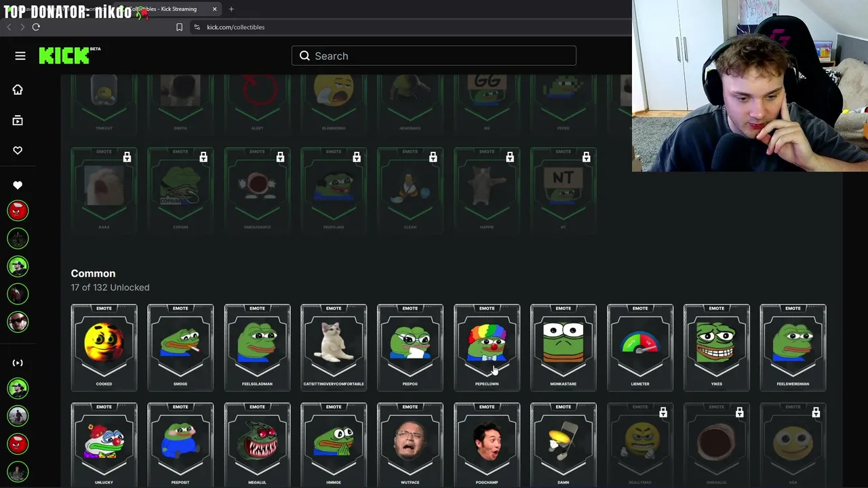The height and width of the screenshot is (488, 868).
Task: Select the PEEPOG emote card
Action: (x=410, y=348)
